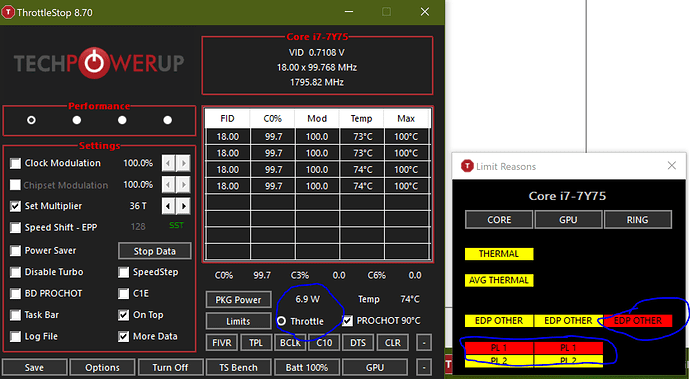Click the VID 0.7108 V reading
690x379 pixels.
tap(317, 53)
